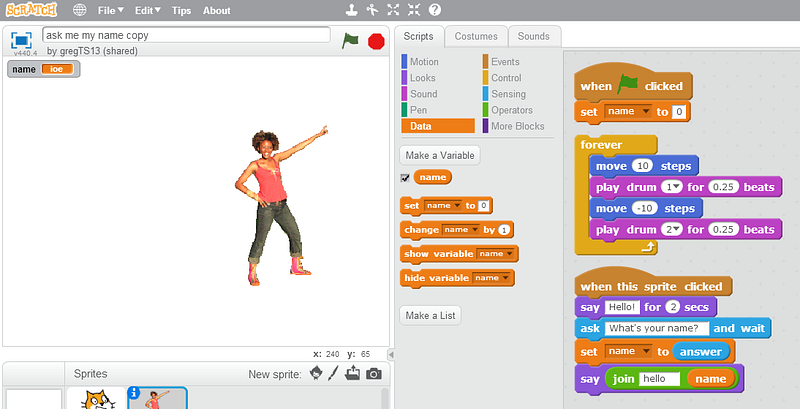Open the About link
800x409 pixels.
pyautogui.click(x=217, y=10)
